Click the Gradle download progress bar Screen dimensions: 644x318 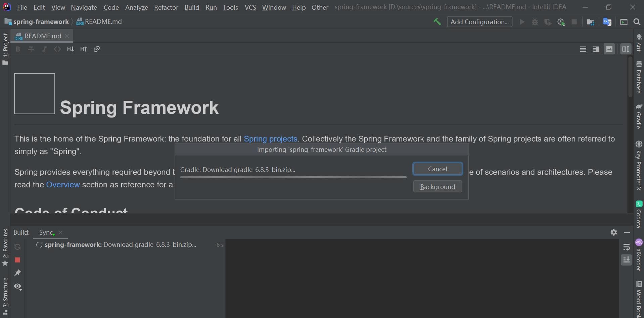[293, 177]
